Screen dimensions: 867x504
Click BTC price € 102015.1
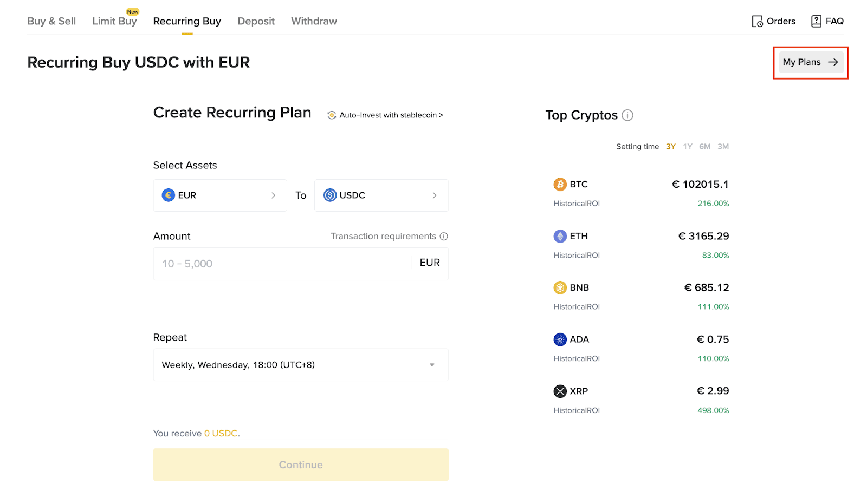click(x=700, y=185)
